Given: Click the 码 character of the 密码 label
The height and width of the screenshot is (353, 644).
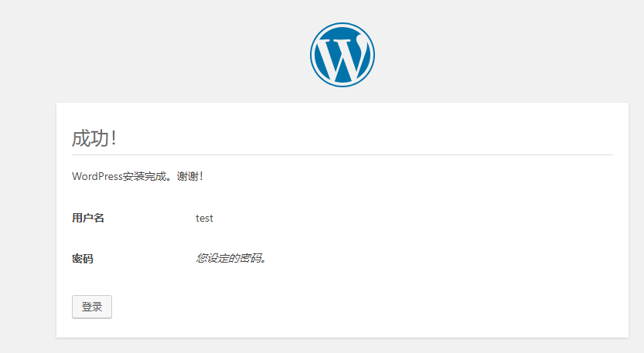Looking at the screenshot, I should (88, 259).
